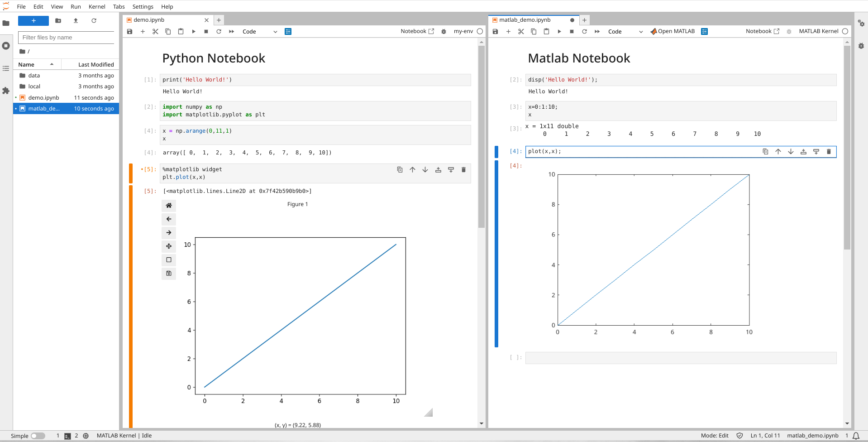Duplicate the plot(x,x) MATLAB cell
This screenshot has width=868, height=442.
765,152
